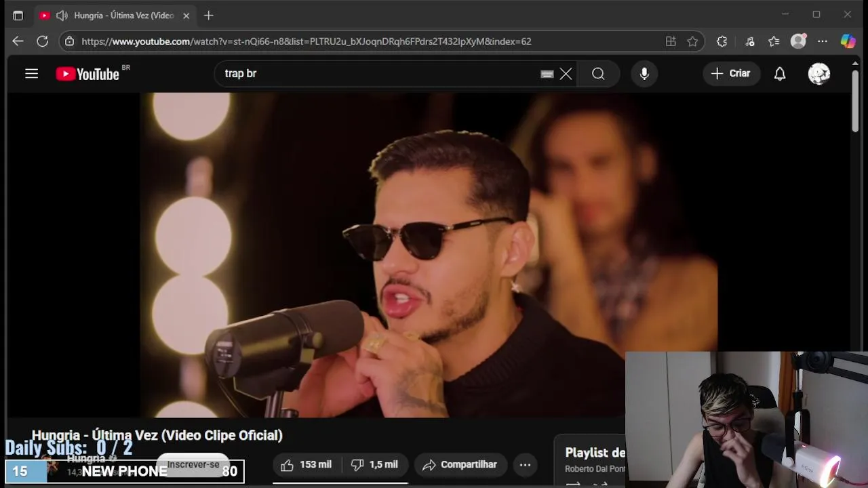Image resolution: width=868 pixels, height=488 pixels.
Task: Add this page to favorites star
Action: [x=692, y=41]
